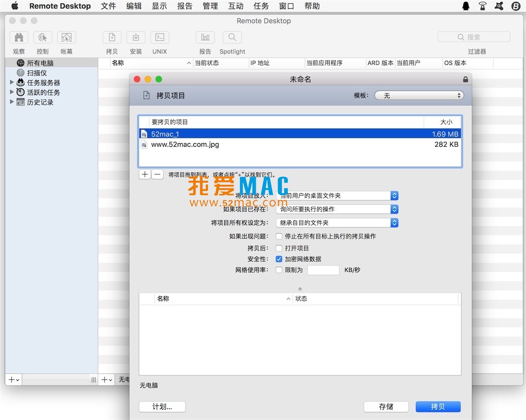Open the UNIX command toolbar icon
The image size is (526, 420).
point(160,37)
